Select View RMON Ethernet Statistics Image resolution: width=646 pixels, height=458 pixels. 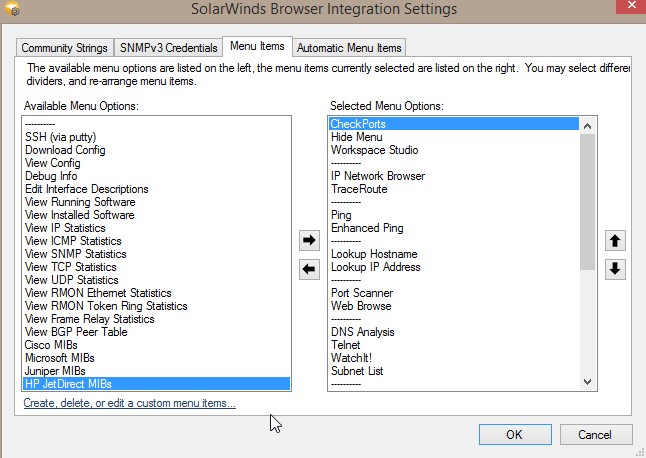pyautogui.click(x=157, y=293)
